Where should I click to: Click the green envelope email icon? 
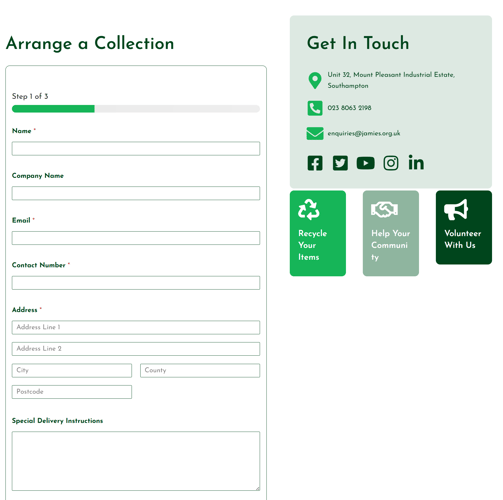click(x=315, y=133)
